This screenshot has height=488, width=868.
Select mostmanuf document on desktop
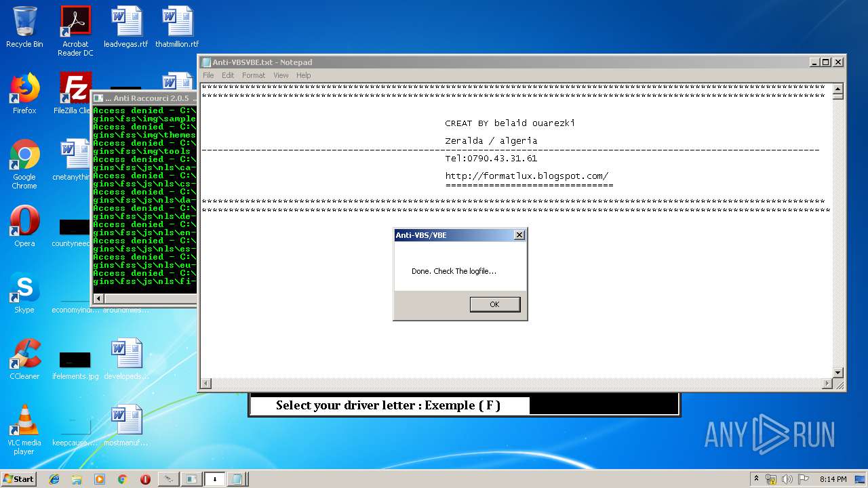[126, 426]
